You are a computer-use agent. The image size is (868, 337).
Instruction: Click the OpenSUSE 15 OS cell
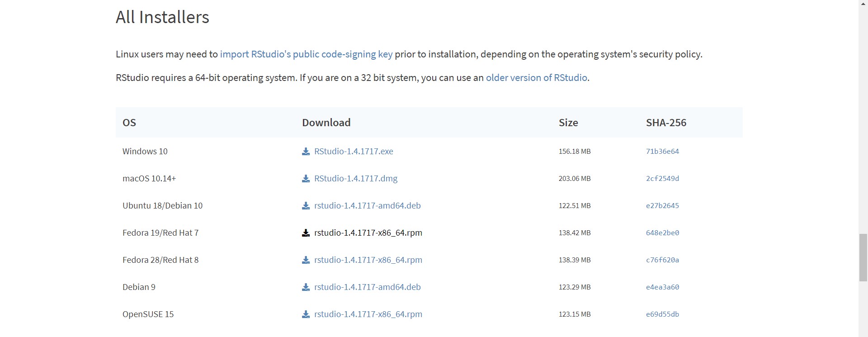tap(148, 314)
